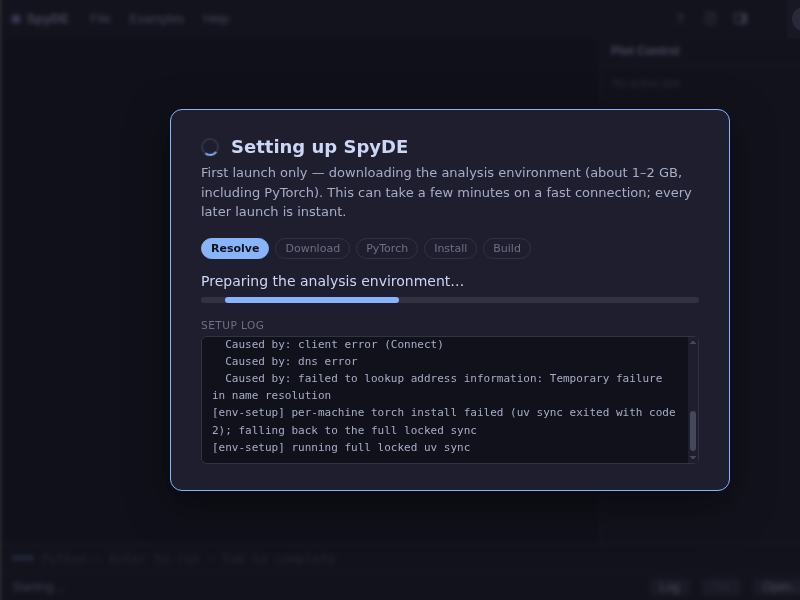Select the Resolve step pill

tap(235, 248)
